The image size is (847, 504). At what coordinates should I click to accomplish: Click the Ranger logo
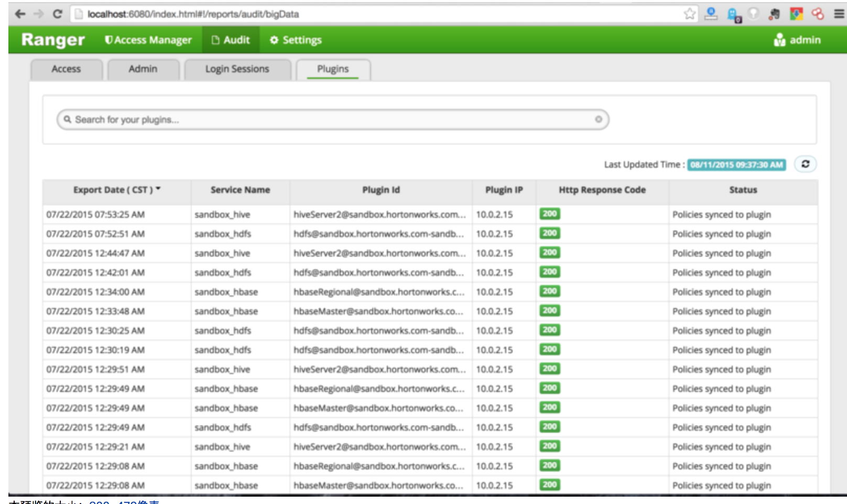[x=53, y=40]
